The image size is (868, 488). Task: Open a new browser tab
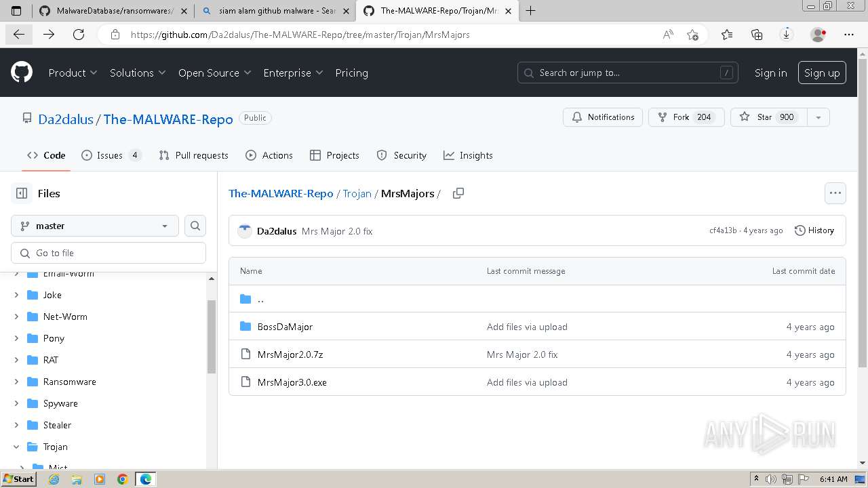pos(530,11)
